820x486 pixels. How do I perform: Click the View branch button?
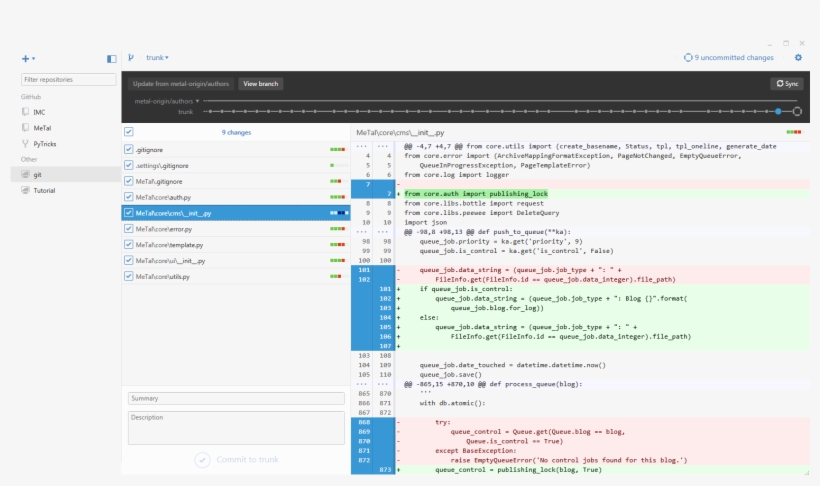click(x=260, y=84)
